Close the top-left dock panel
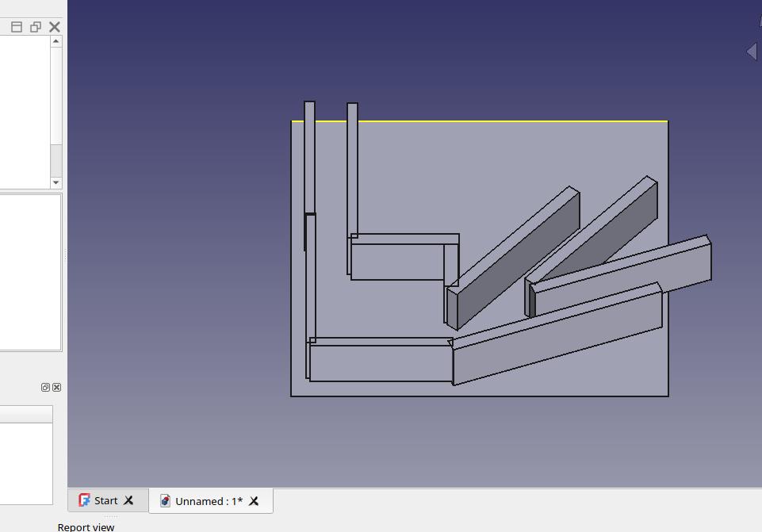Image resolution: width=762 pixels, height=532 pixels. pos(55,27)
